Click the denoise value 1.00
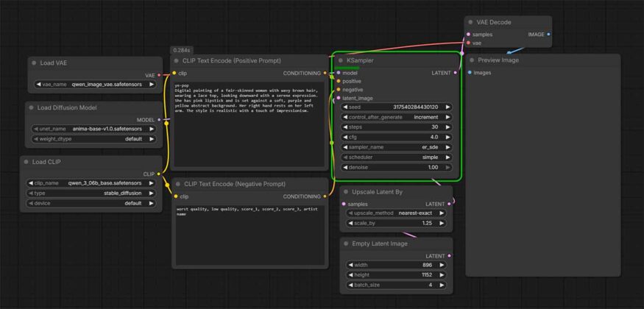Screen dimensions: 644x309 click(x=434, y=168)
